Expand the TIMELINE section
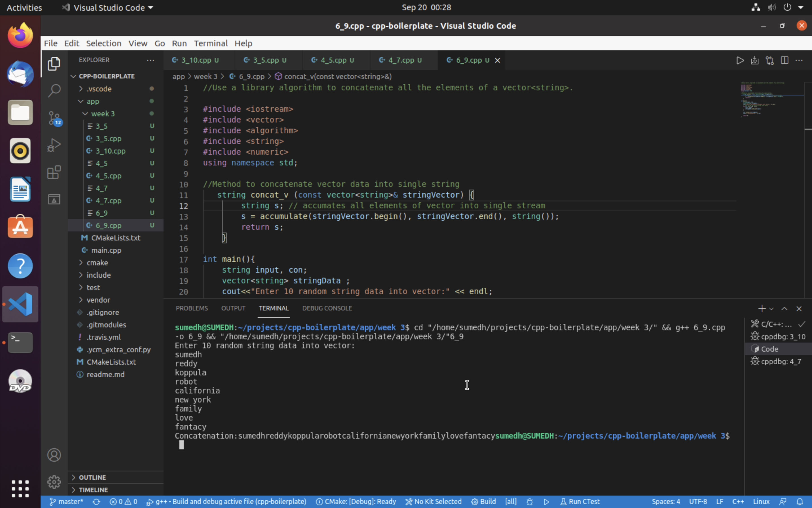 pos(116,490)
